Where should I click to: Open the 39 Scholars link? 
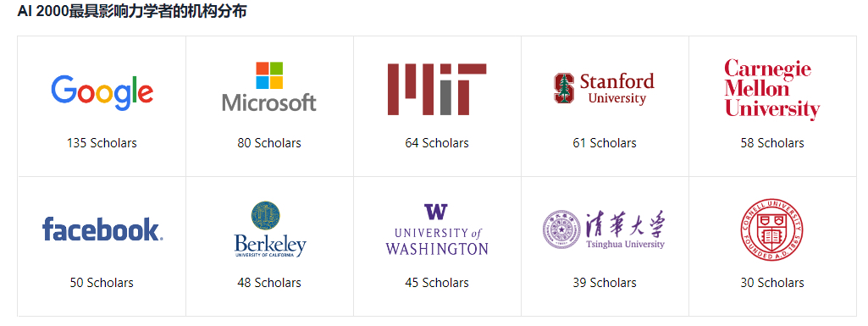[605, 282]
